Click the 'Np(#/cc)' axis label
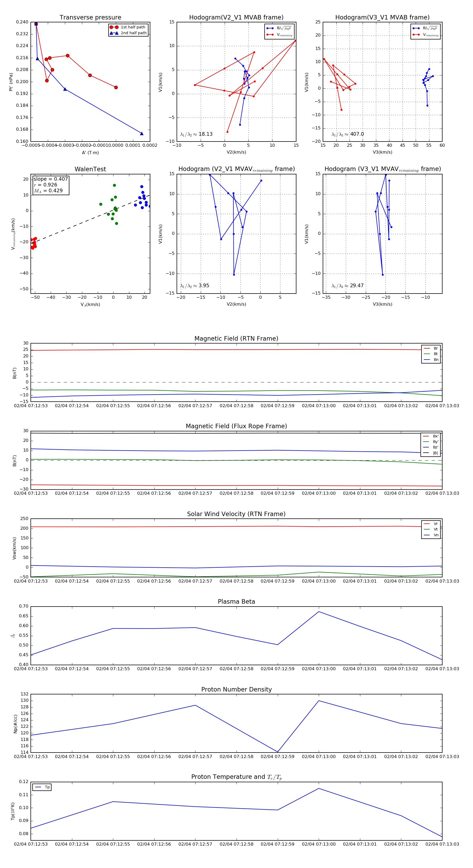Image resolution: width=473 pixels, height=868 pixels. click(15, 723)
